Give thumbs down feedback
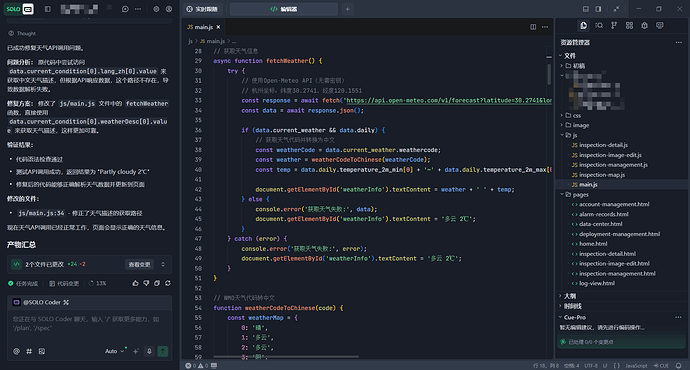 coord(146,283)
